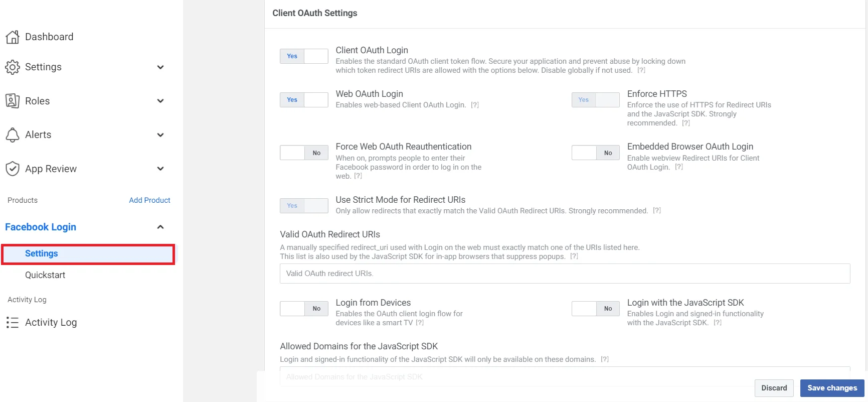This screenshot has height=402, width=868.
Task: Open help tooltip for Strict Mode Redirect URIs
Action: tap(657, 211)
